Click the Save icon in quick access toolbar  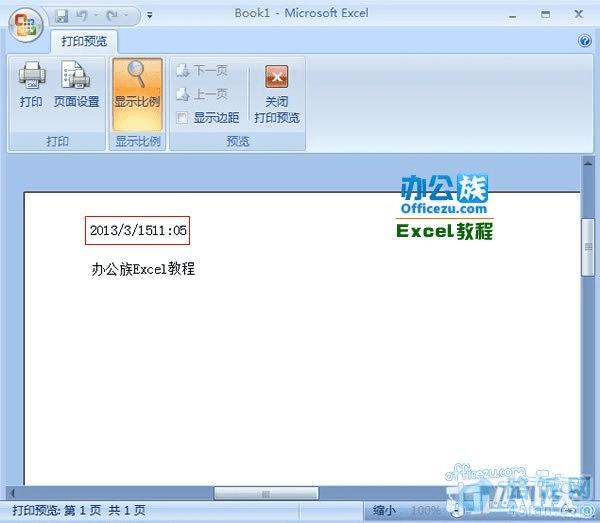[x=61, y=16]
